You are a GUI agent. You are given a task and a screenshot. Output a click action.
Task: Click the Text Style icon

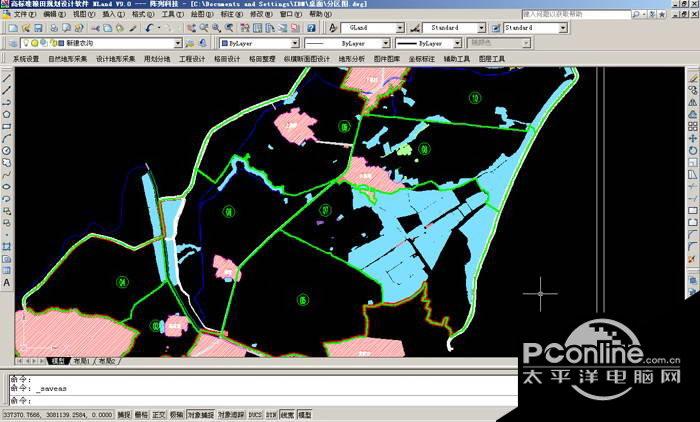tap(333, 28)
